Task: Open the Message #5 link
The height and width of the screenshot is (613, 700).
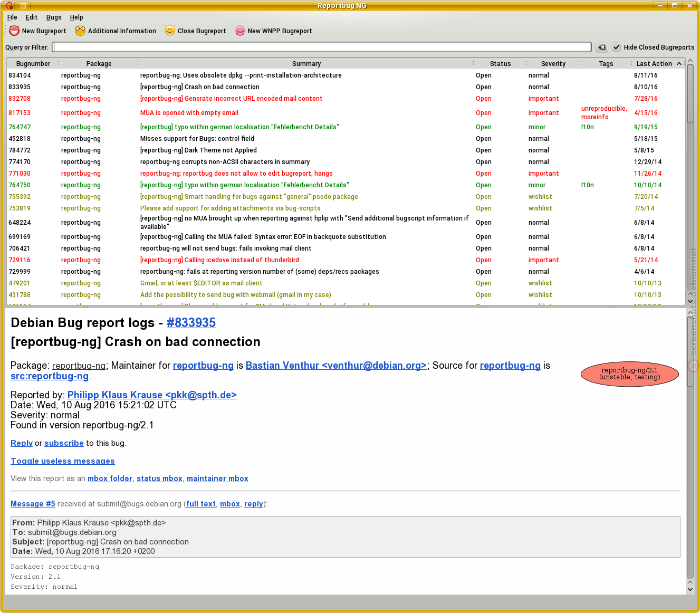Action: [33, 504]
